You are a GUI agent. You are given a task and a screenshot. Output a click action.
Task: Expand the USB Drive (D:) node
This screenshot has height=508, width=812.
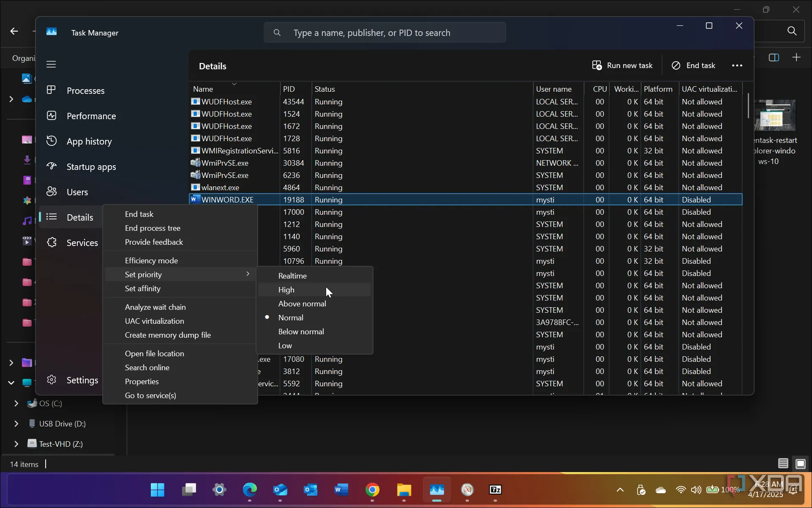pos(16,424)
